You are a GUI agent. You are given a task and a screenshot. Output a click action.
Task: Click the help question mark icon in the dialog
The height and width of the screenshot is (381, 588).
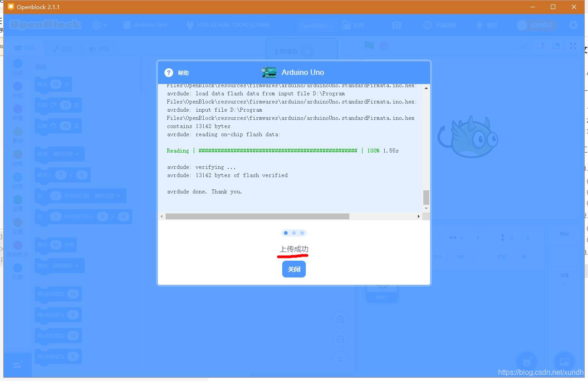tap(169, 73)
